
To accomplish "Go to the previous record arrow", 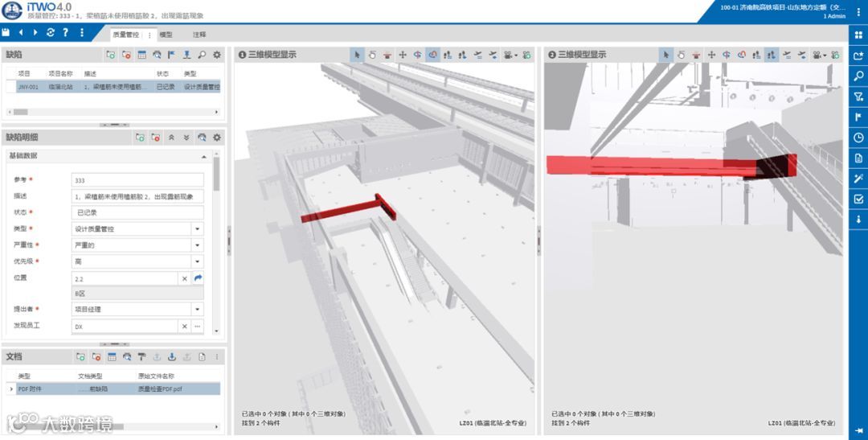I will [20, 33].
